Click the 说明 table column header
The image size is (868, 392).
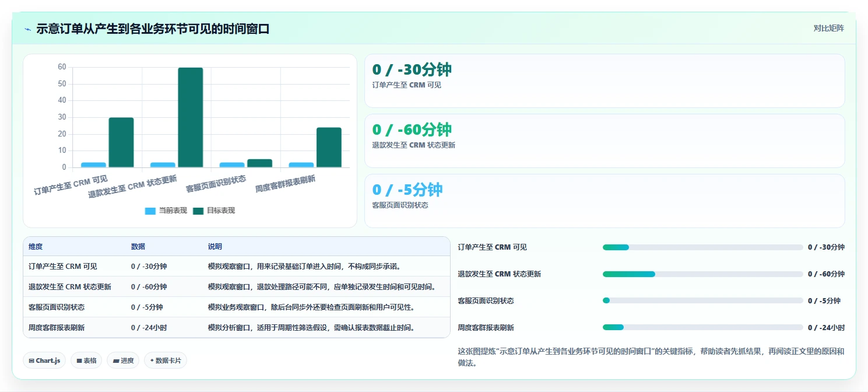click(x=215, y=247)
